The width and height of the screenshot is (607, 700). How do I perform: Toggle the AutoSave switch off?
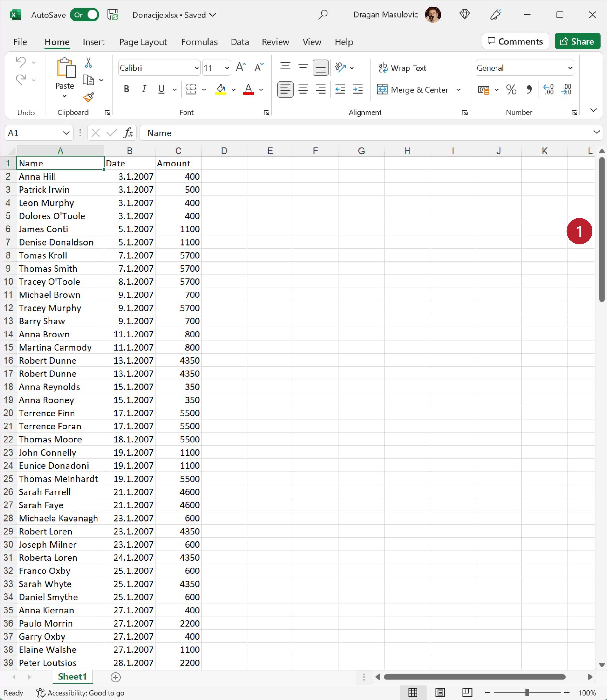click(85, 15)
